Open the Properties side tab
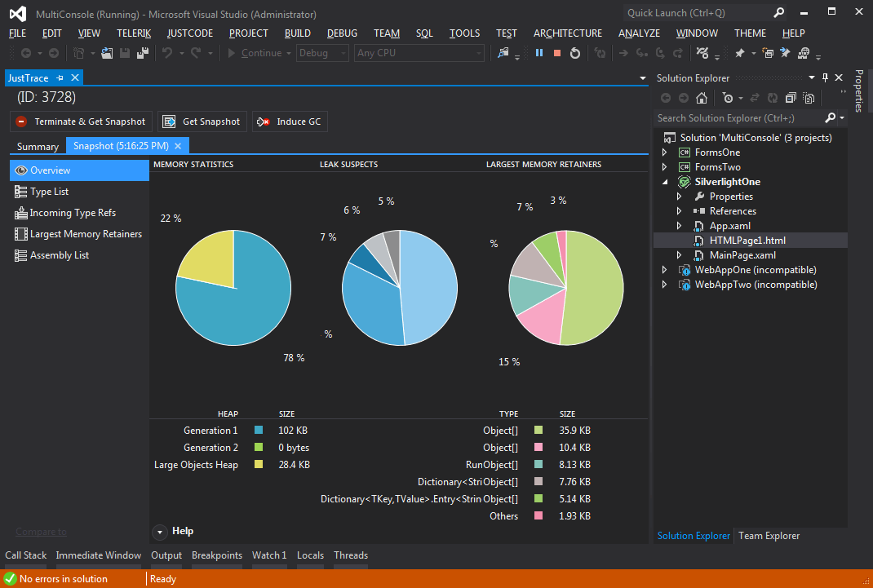This screenshot has height=588, width=873. click(859, 91)
